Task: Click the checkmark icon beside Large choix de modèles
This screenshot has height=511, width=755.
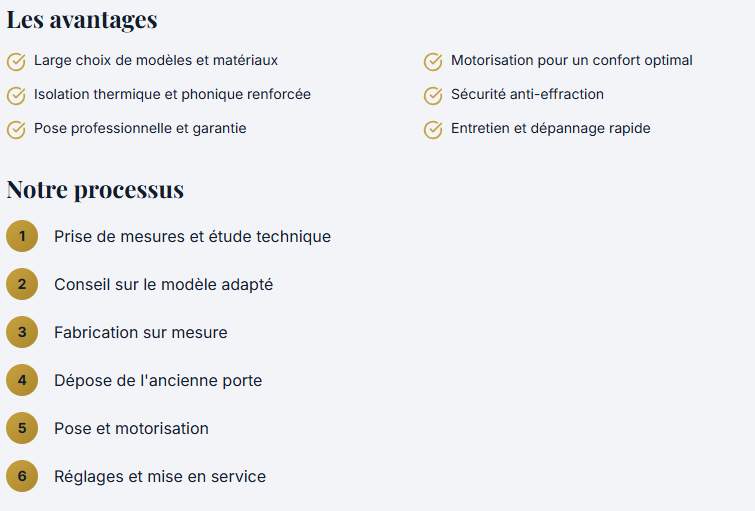Action: (16, 62)
